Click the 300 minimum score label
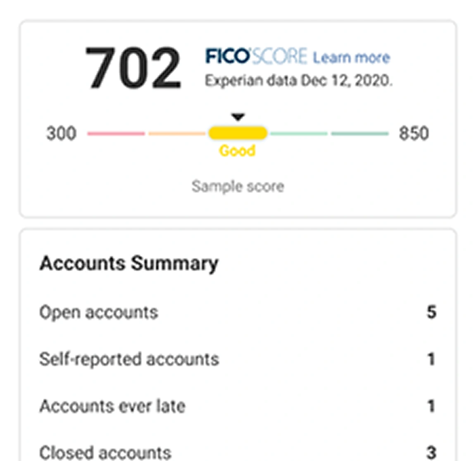 [61, 133]
